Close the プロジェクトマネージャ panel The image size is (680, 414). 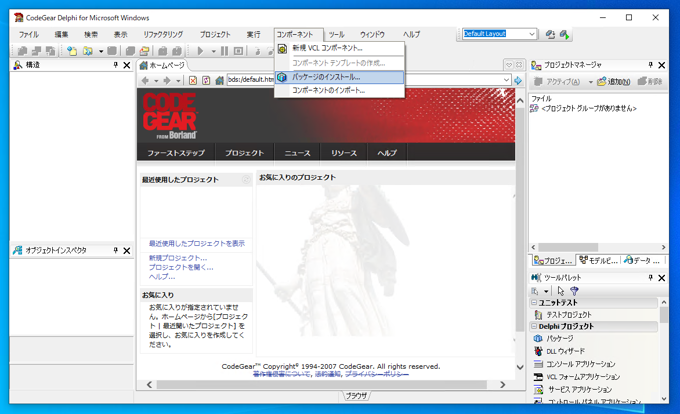(662, 65)
